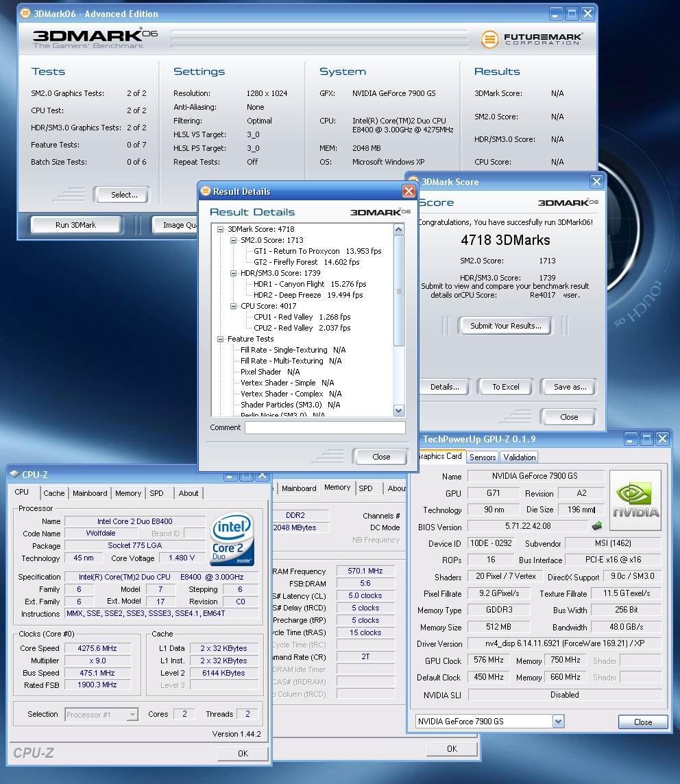Click the Run 3DMark button
This screenshot has height=784, width=680.
coord(75,225)
